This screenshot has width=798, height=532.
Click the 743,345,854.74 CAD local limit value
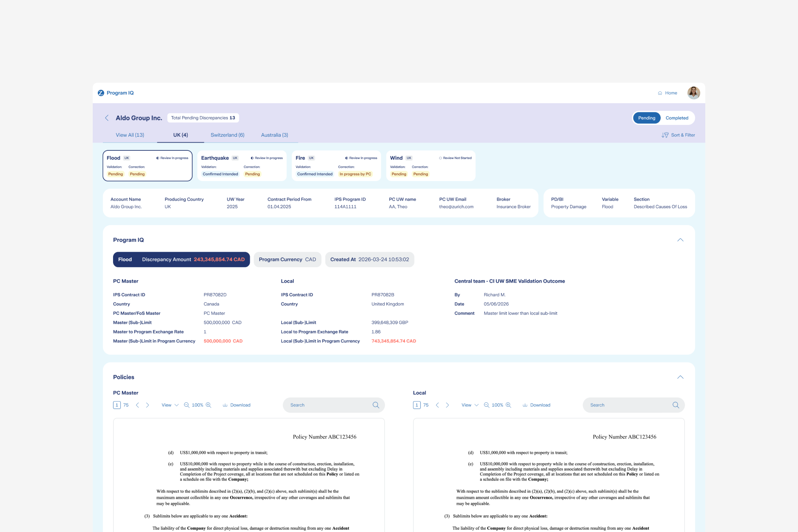click(x=394, y=341)
